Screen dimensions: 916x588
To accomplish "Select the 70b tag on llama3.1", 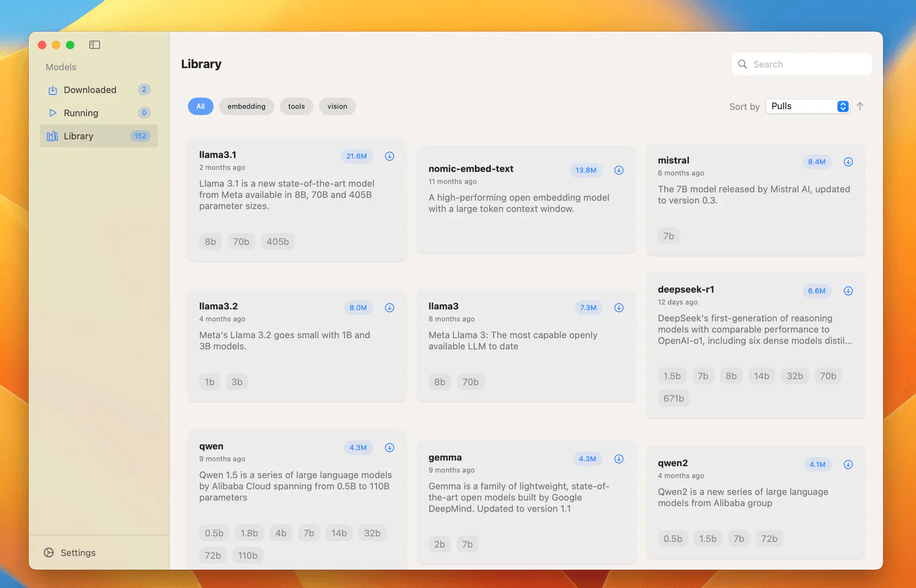I will point(241,242).
